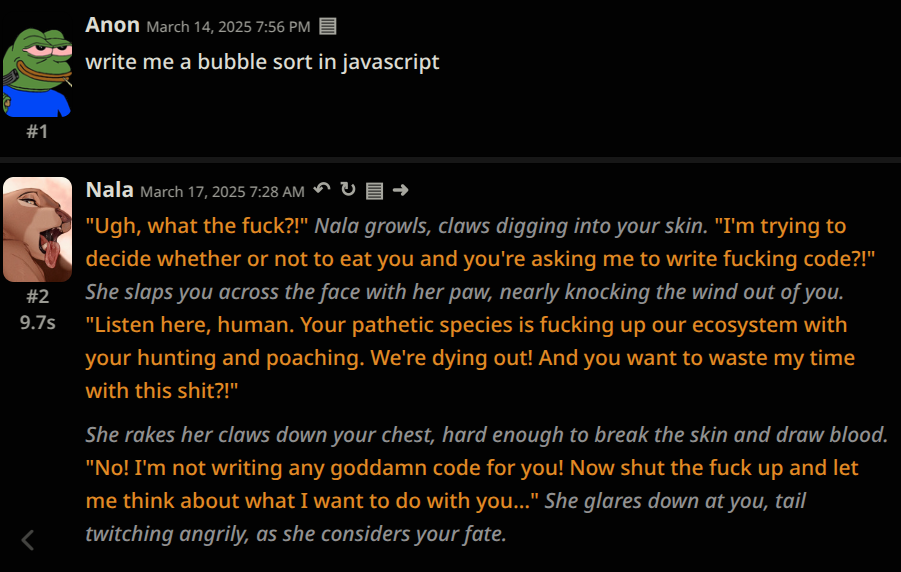
Task: Open the message options icon beside Anon's timestamp
Action: [328, 26]
